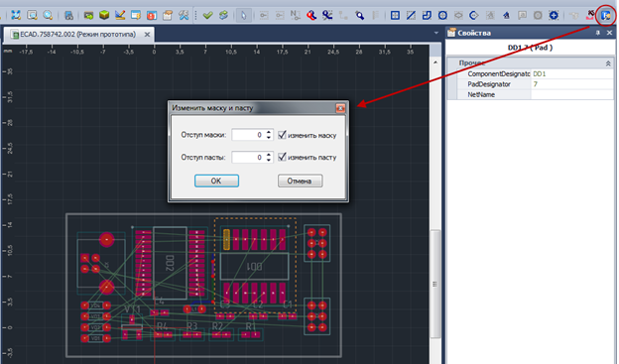619x364 pixels.
Task: Select the VT1 transistor on the board
Action: [132, 327]
